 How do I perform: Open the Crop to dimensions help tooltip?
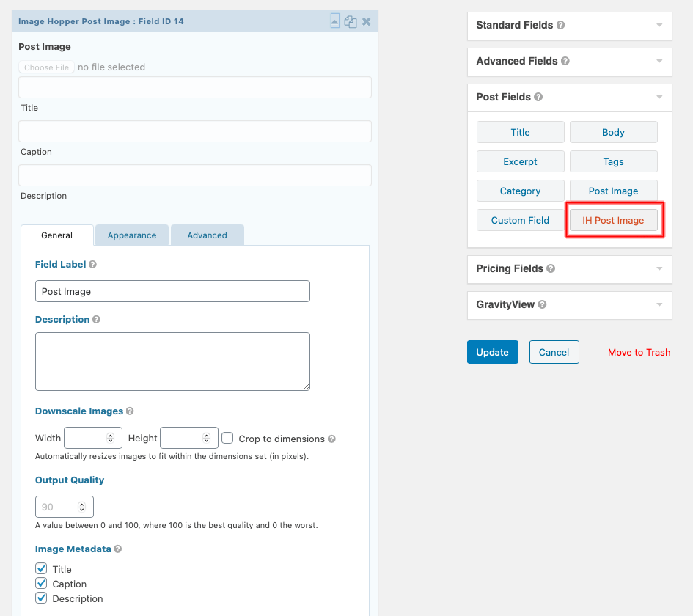pyautogui.click(x=331, y=439)
